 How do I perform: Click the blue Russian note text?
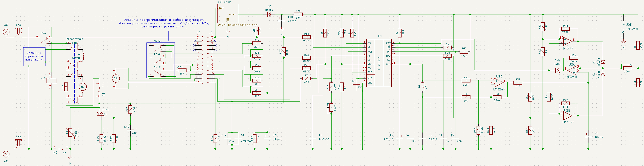164,23
